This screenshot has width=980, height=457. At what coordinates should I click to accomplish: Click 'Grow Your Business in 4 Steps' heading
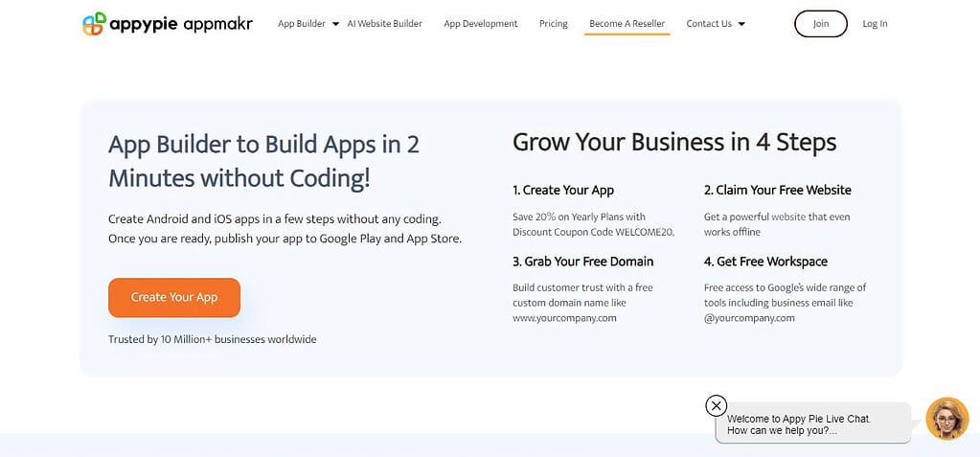(674, 143)
